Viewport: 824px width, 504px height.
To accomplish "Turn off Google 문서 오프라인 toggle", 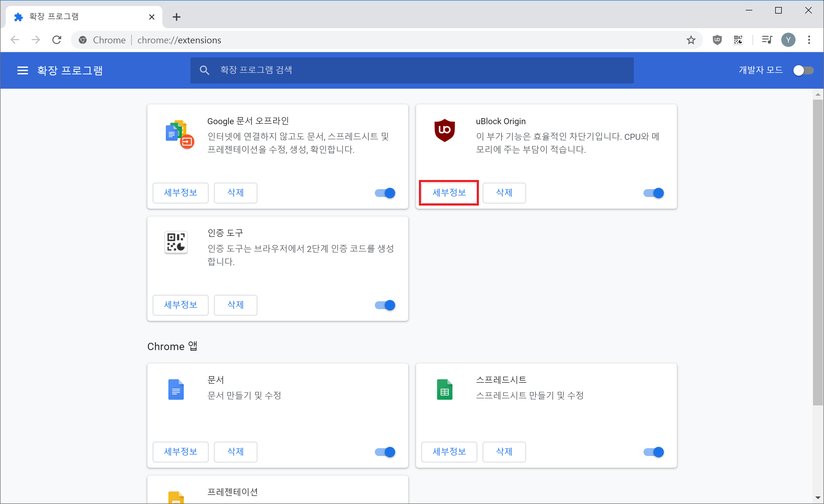I will (385, 193).
